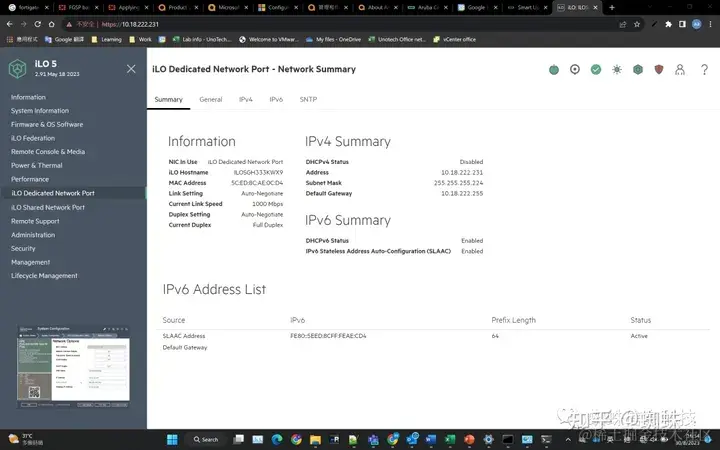Open Chrome profile avatar menu
This screenshot has height=450, width=720.
(x=697, y=24)
